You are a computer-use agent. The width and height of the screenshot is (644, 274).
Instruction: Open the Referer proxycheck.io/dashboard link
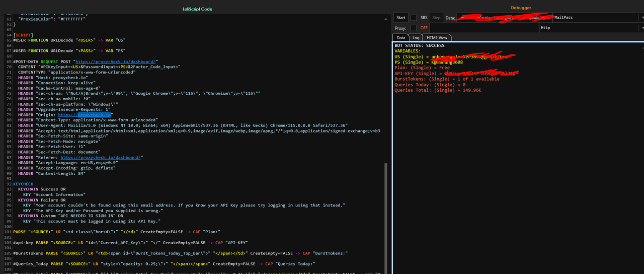(101, 157)
